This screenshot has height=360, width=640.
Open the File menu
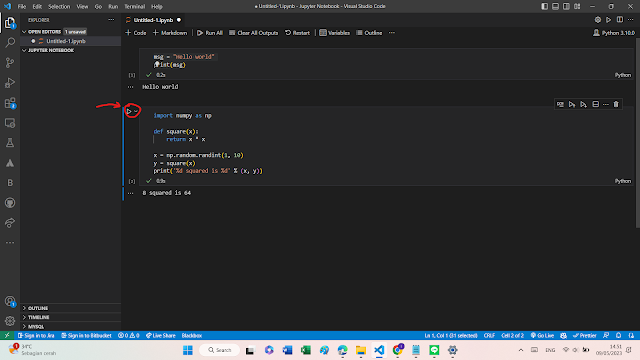point(22,7)
